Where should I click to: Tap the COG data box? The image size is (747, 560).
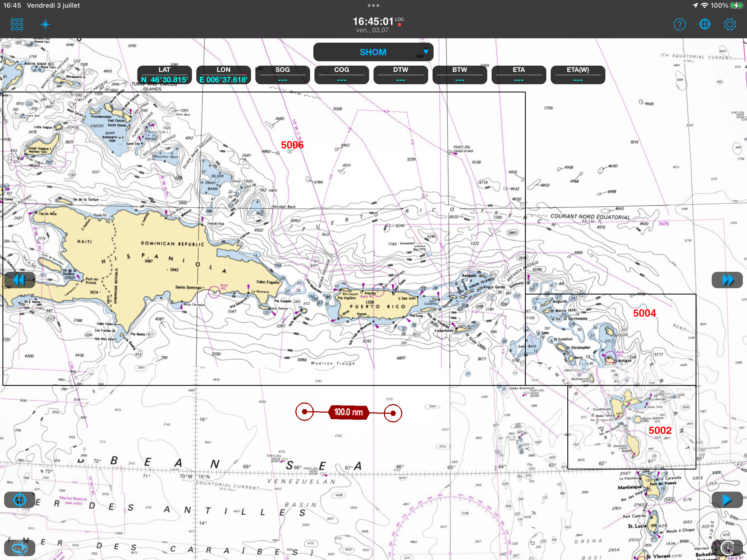click(x=342, y=75)
